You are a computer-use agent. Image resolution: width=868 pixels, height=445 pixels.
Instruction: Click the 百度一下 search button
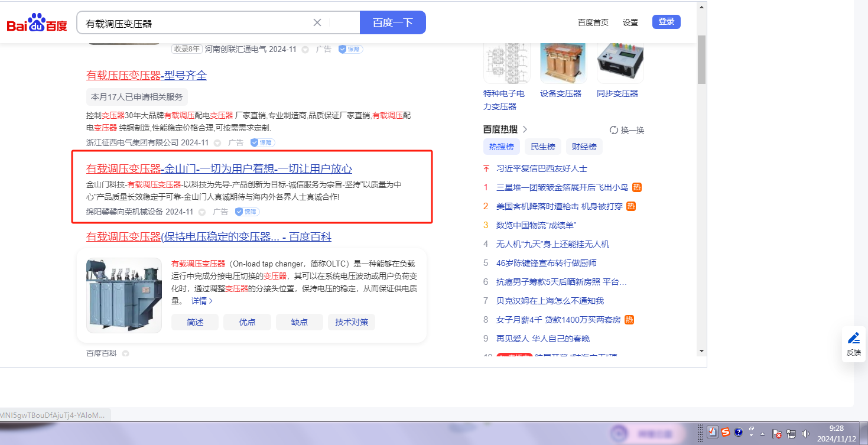tap(393, 22)
